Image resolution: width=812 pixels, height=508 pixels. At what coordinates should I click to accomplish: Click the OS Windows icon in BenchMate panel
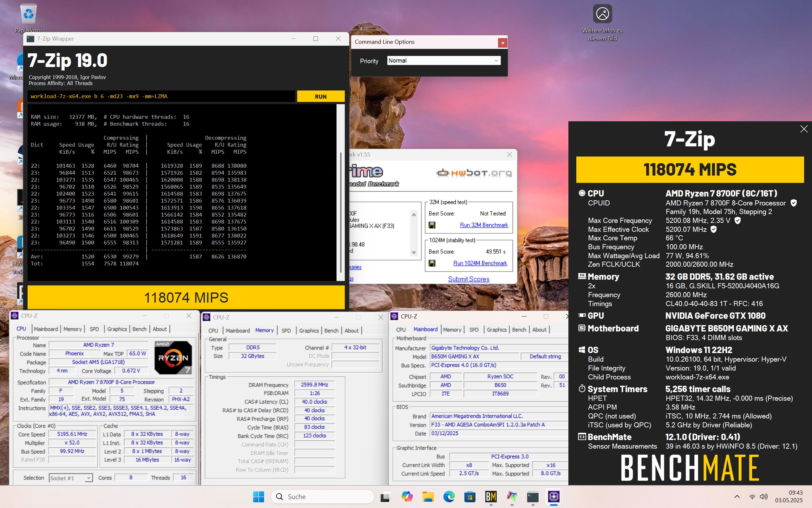tap(582, 350)
